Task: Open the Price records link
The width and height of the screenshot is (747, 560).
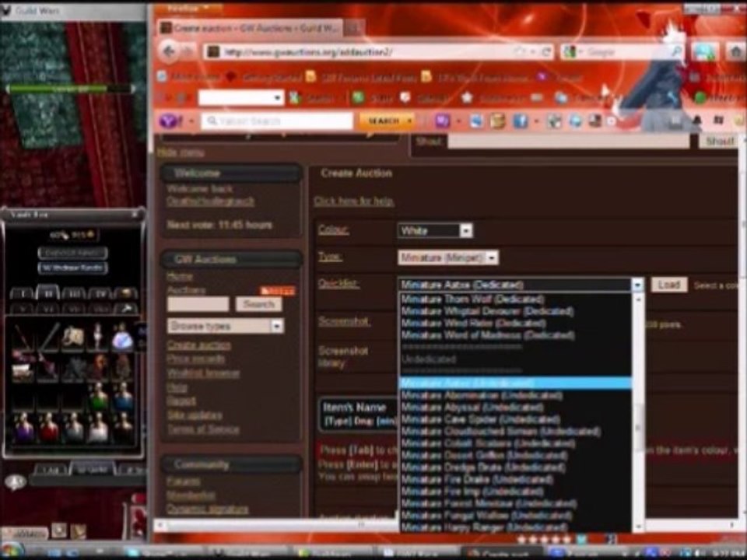Action: click(x=196, y=359)
